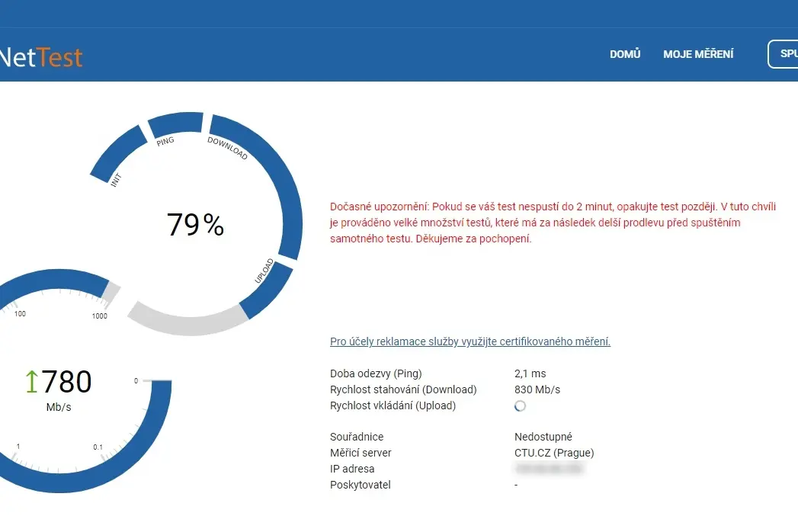This screenshot has width=798, height=532.
Task: Click the 79% progress percentage
Action: coord(195,225)
